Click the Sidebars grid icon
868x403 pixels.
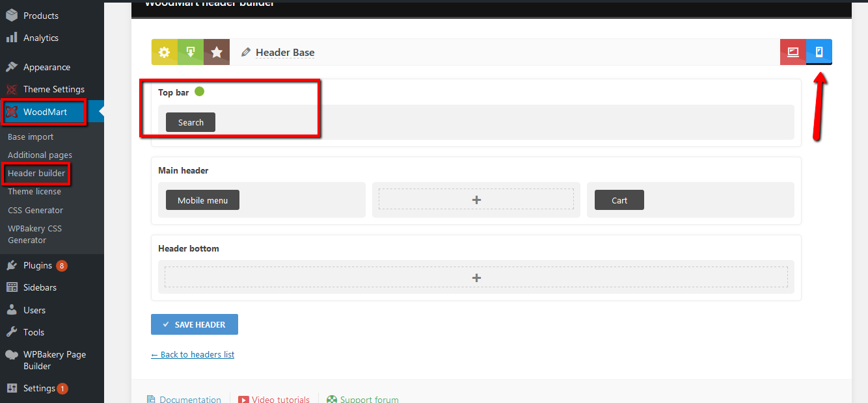pyautogui.click(x=12, y=287)
